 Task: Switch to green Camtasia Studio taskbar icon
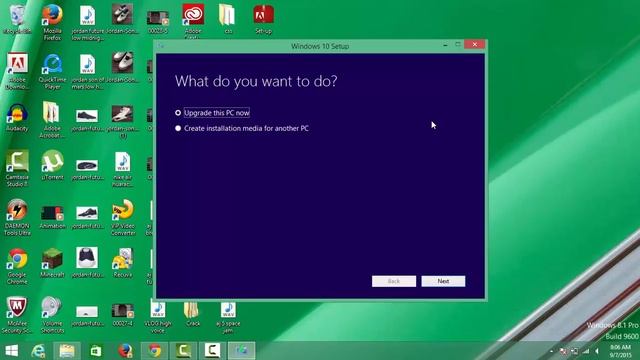183,351
